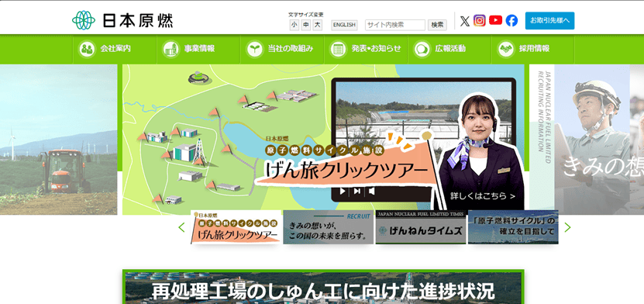Viewport: 644px width, 304px height.
Task: Click the play icon on banner video
Action: (343, 191)
